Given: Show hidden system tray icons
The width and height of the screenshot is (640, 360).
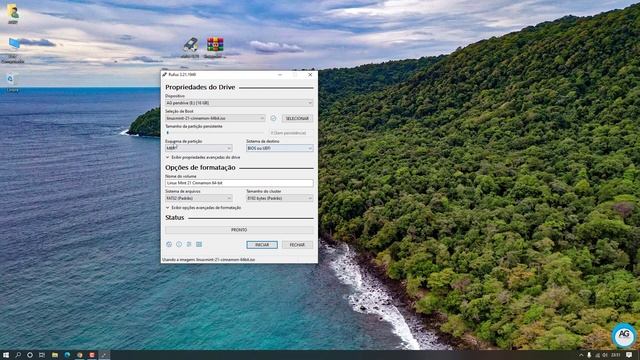Looking at the screenshot, I should pyautogui.click(x=581, y=355).
